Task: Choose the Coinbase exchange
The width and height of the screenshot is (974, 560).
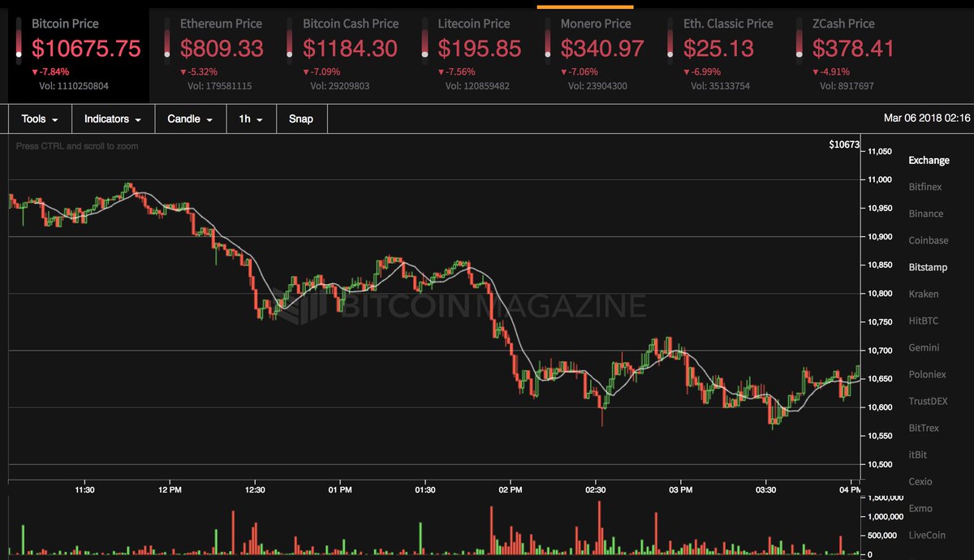Action: [929, 240]
